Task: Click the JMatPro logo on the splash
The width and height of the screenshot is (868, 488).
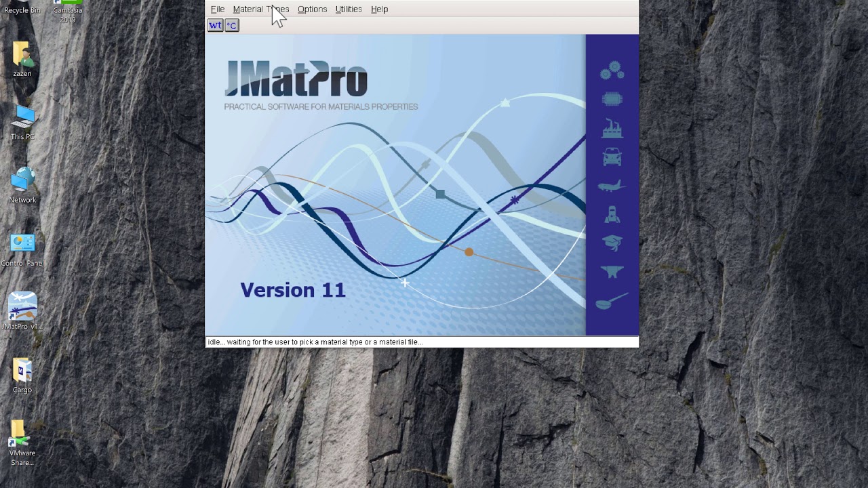Action: 296,79
